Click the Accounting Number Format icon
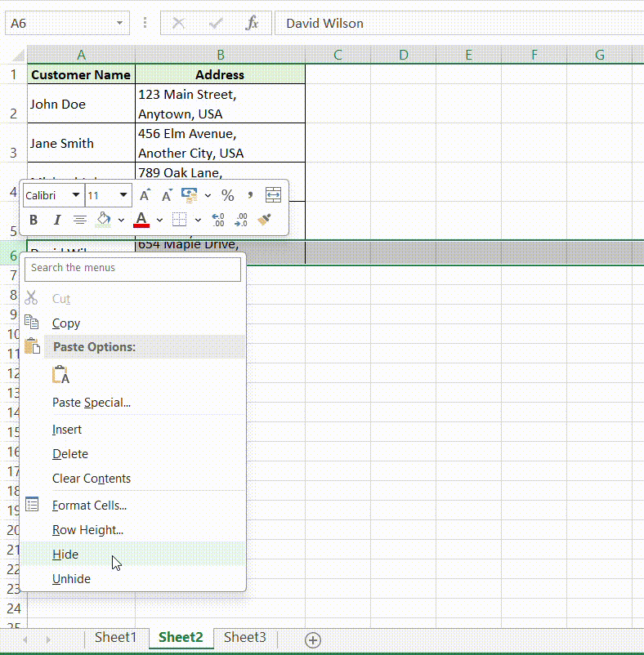Viewport: 644px width, 655px height. click(x=190, y=195)
